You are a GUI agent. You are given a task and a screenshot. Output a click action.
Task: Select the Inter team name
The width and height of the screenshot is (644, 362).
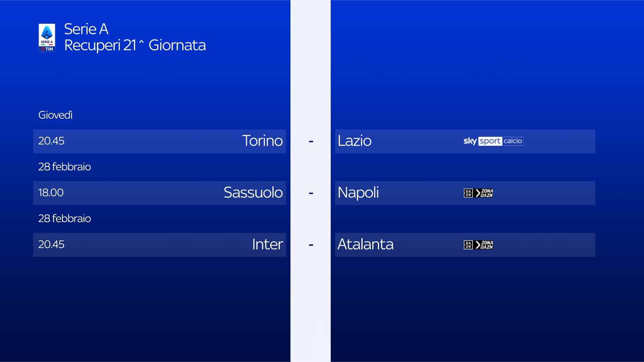[x=267, y=244]
